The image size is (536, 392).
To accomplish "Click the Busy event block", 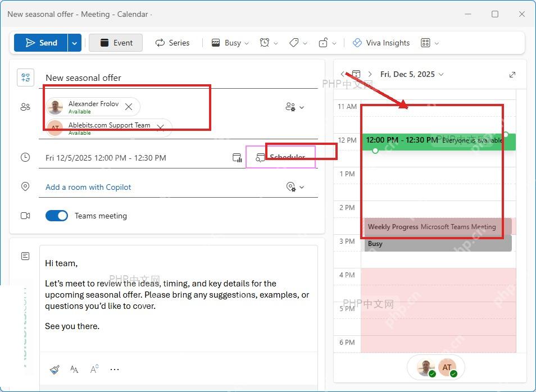I will point(438,243).
